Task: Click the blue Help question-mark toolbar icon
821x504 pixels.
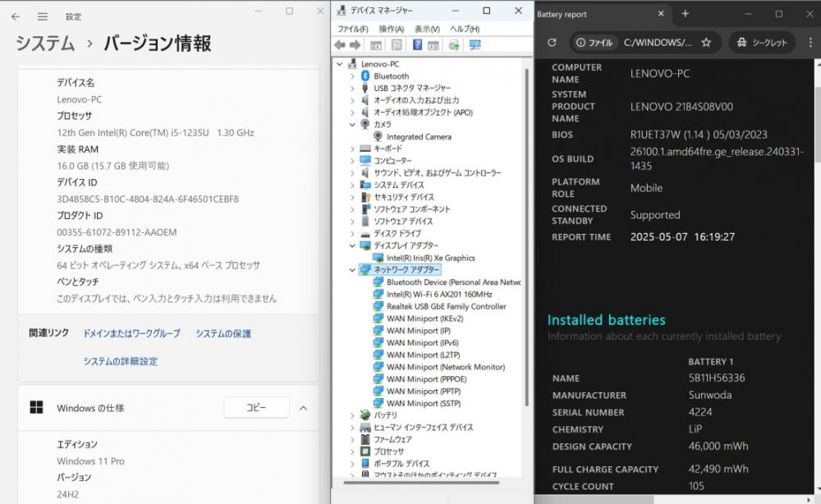Action: coord(417,45)
